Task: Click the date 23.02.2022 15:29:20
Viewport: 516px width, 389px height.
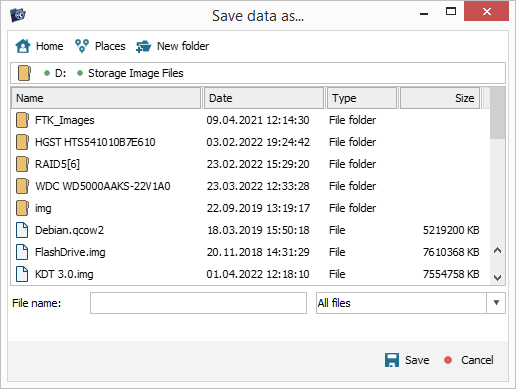Action: pyautogui.click(x=258, y=164)
